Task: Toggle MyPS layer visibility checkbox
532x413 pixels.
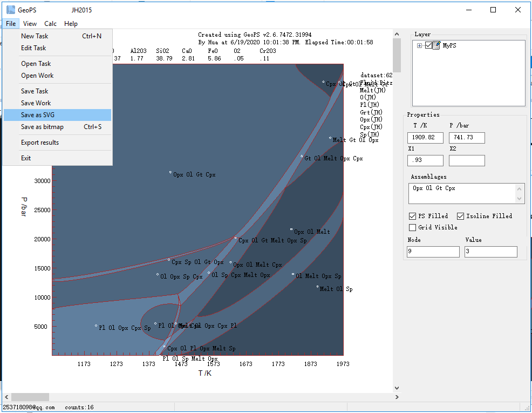Action: click(x=429, y=45)
